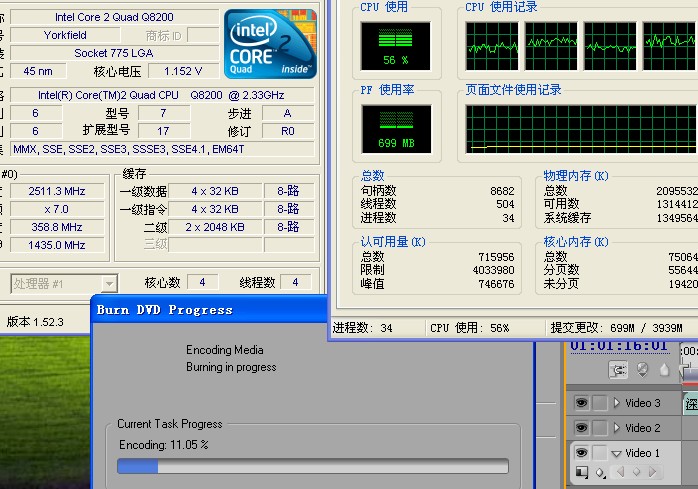Click the 线程数 value 4

tap(296, 282)
